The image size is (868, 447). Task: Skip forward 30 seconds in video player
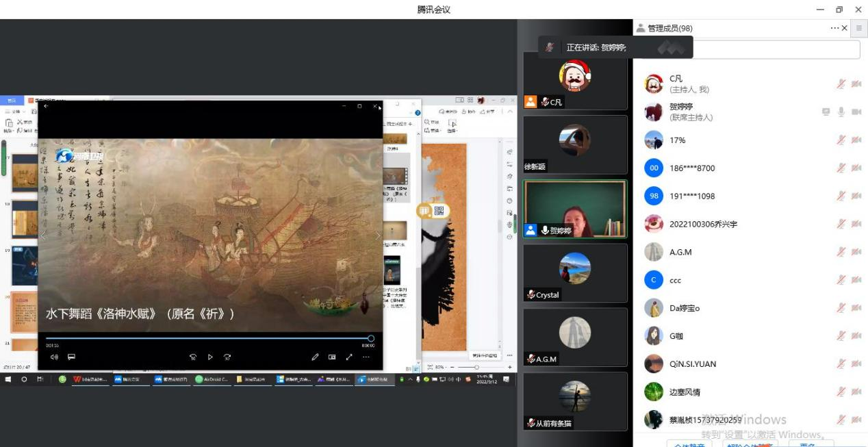pyautogui.click(x=227, y=357)
